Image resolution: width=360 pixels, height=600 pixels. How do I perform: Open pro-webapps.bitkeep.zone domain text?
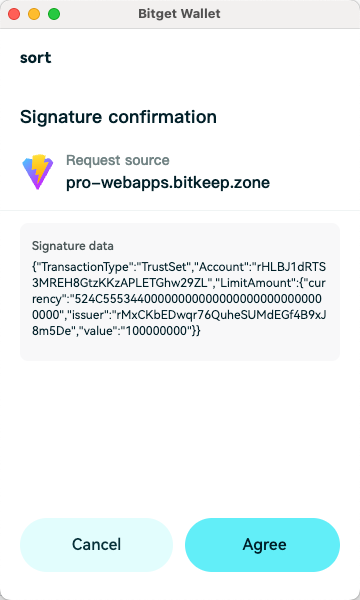pyautogui.click(x=168, y=183)
